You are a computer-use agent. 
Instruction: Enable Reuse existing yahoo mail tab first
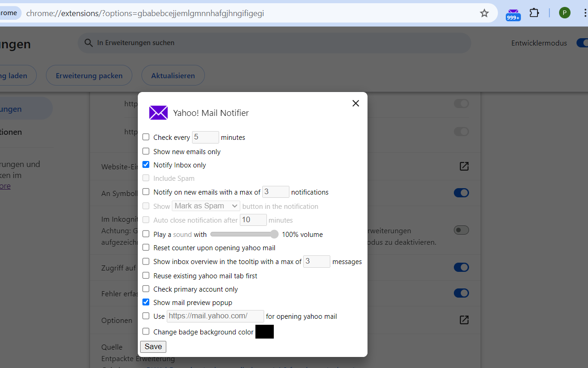(x=146, y=276)
